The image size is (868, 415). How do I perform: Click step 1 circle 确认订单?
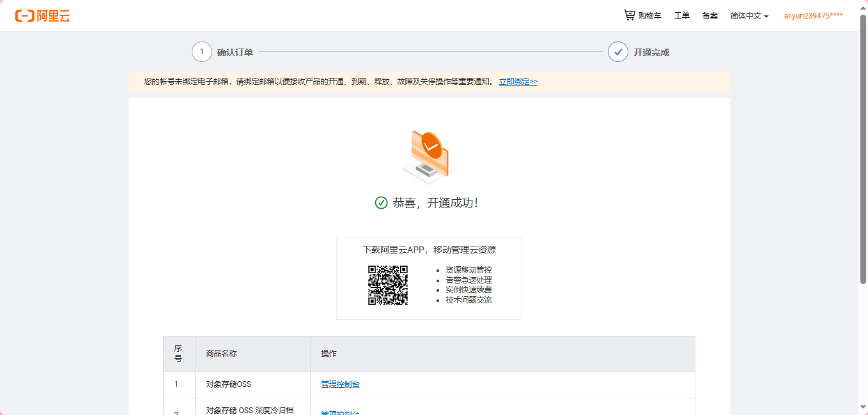202,52
